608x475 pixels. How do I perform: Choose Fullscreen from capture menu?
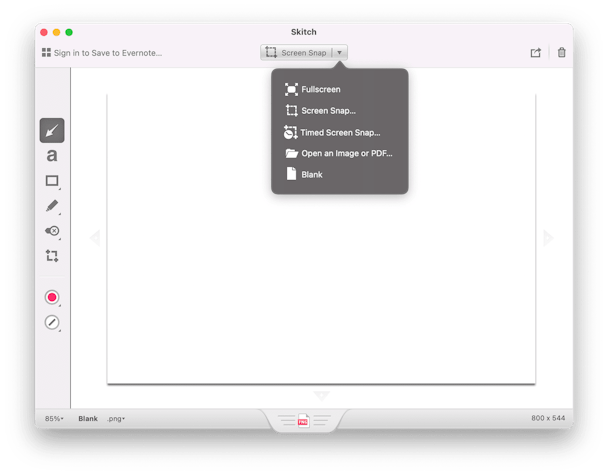[x=313, y=89]
